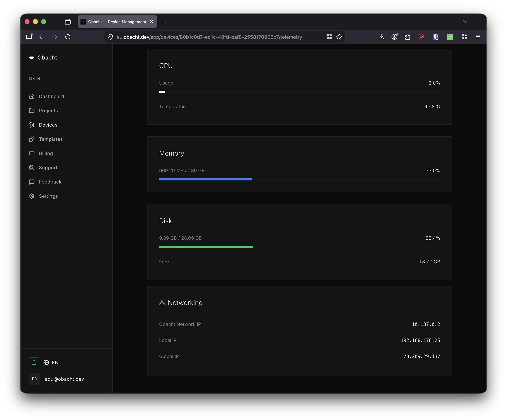Click the 9.39 GB / 28.09 GB text
Image resolution: width=507 pixels, height=420 pixels.
180,238
